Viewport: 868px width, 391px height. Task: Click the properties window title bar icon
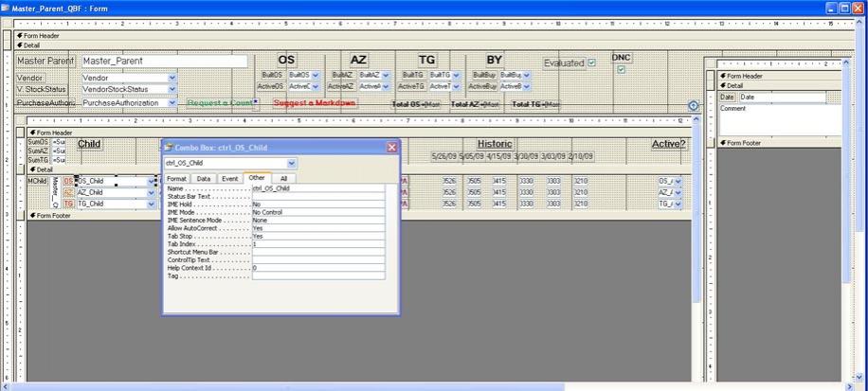[x=170, y=148]
